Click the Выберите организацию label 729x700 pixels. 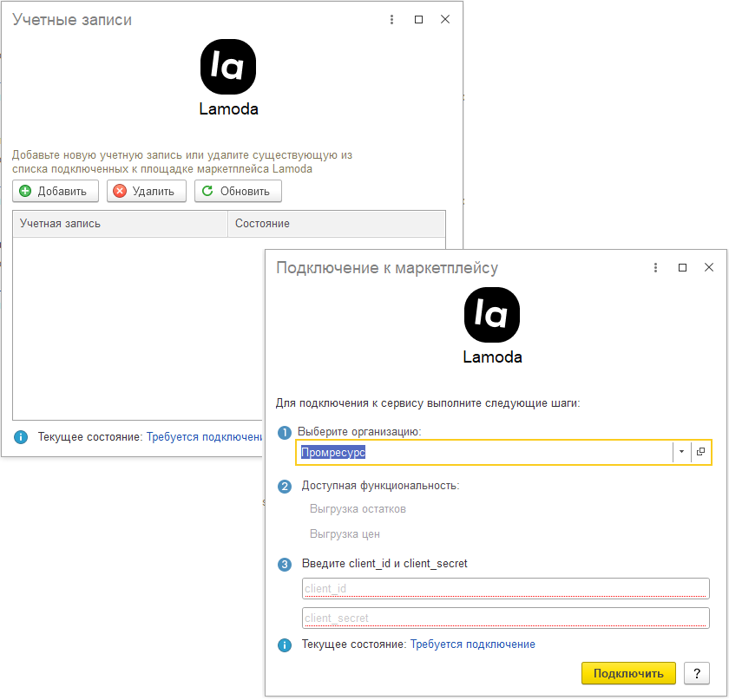tap(359, 432)
